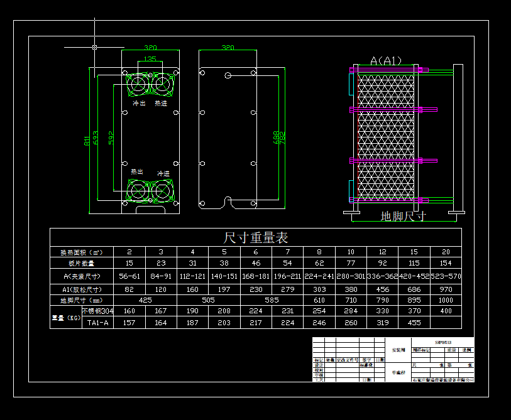Screen dimensions: 511x420
Task: Click the 不锈钢304 weight row label
Action: coord(98,311)
